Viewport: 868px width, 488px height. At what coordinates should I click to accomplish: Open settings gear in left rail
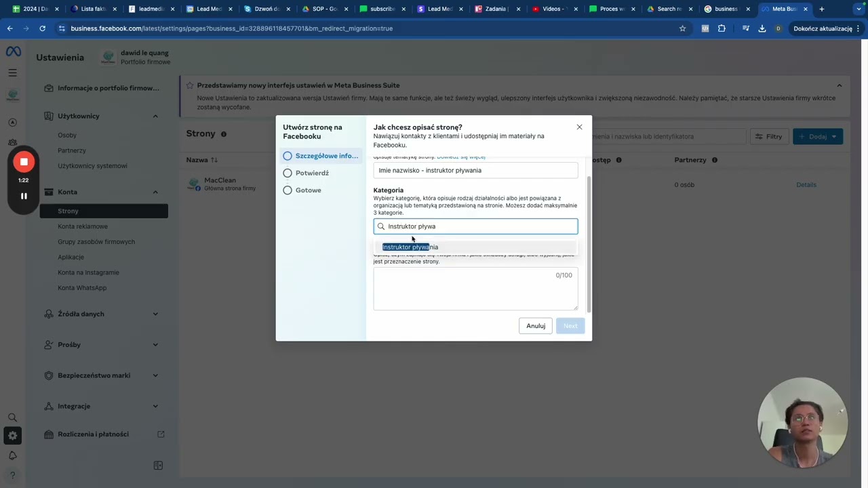[x=12, y=436]
